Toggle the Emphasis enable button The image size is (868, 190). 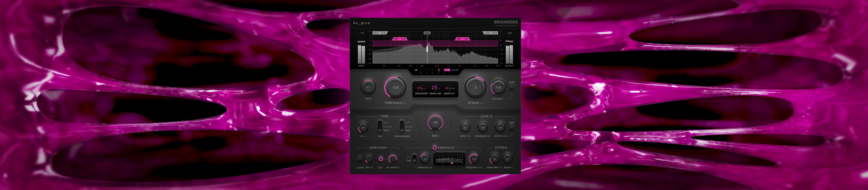[435, 147]
